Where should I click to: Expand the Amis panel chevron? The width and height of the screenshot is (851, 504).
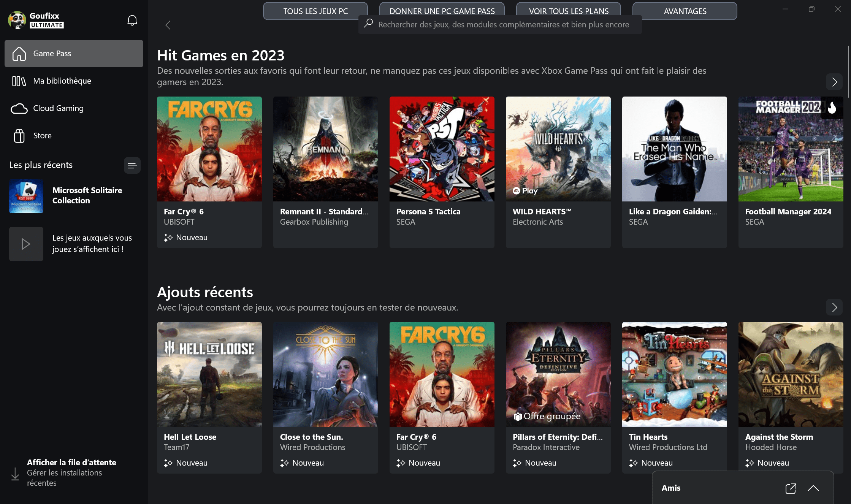click(813, 488)
